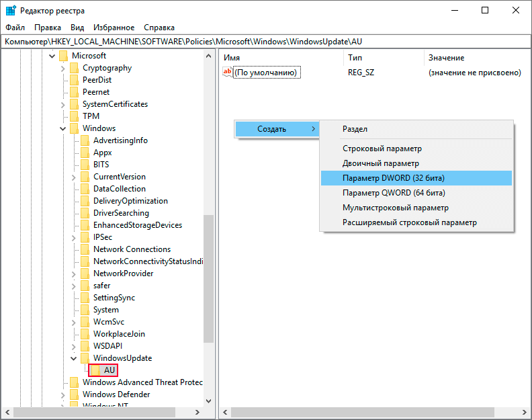Expand the CurrentVersion key

(74, 177)
